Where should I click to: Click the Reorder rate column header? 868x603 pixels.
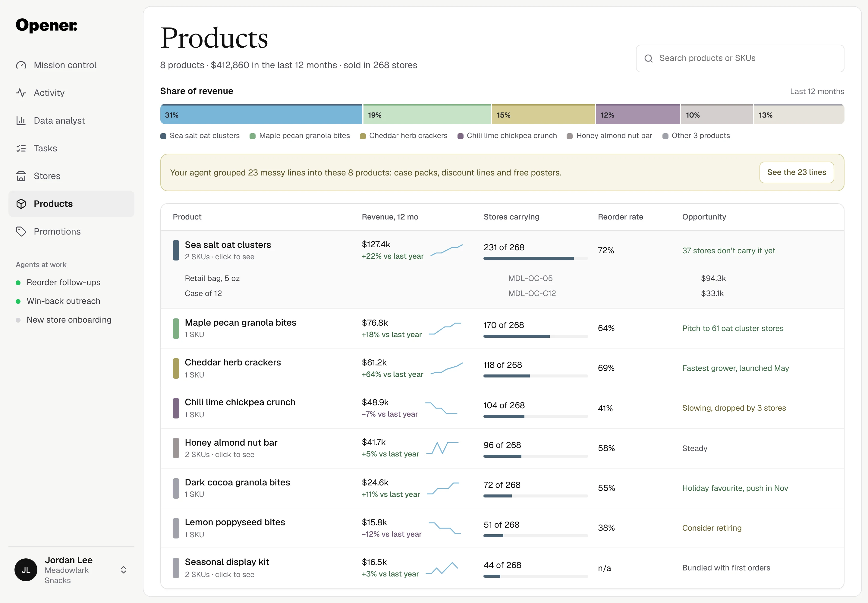coord(620,217)
